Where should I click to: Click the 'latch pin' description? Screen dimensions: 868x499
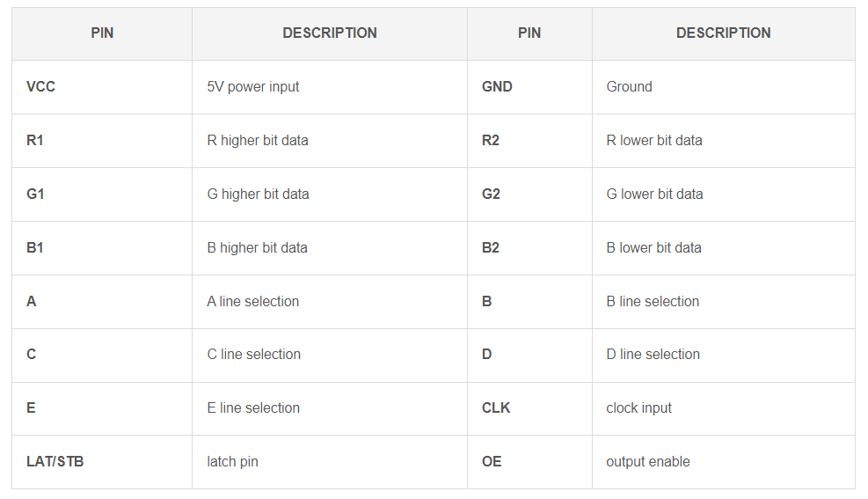233,461
